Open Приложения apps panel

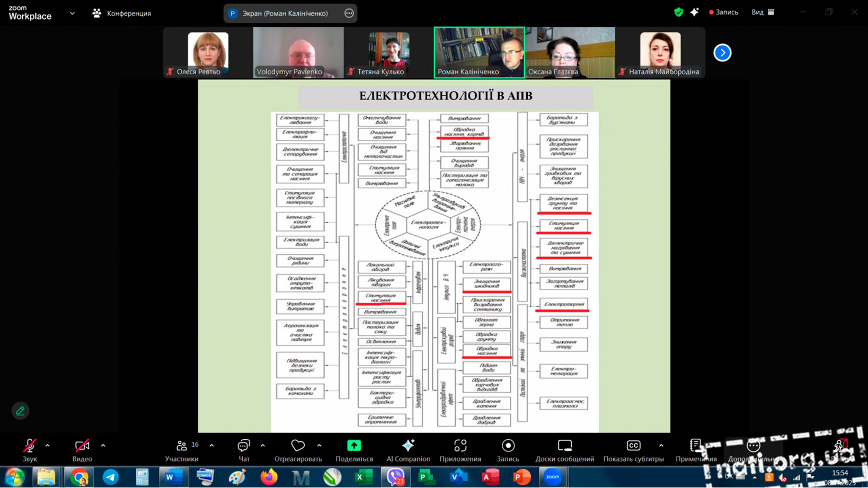pos(460,450)
